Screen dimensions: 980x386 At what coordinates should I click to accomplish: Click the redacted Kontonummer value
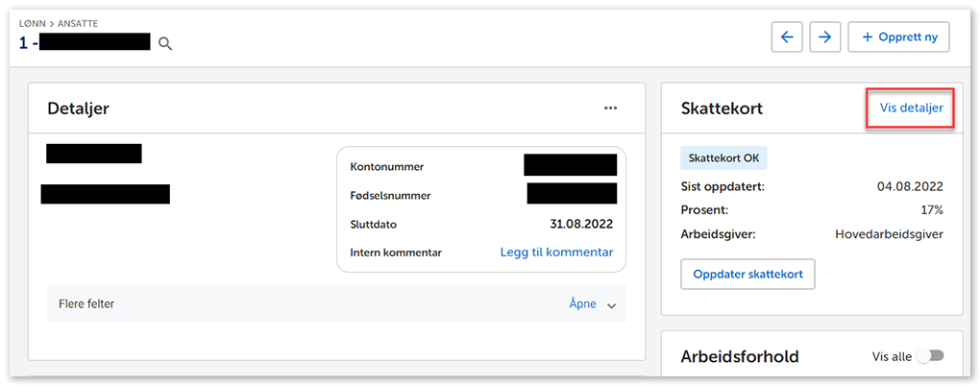(x=570, y=165)
